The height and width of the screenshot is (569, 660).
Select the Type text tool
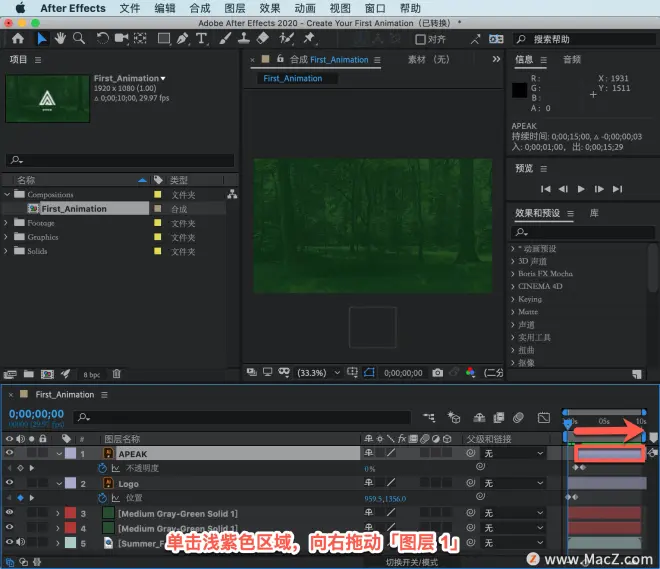(202, 39)
